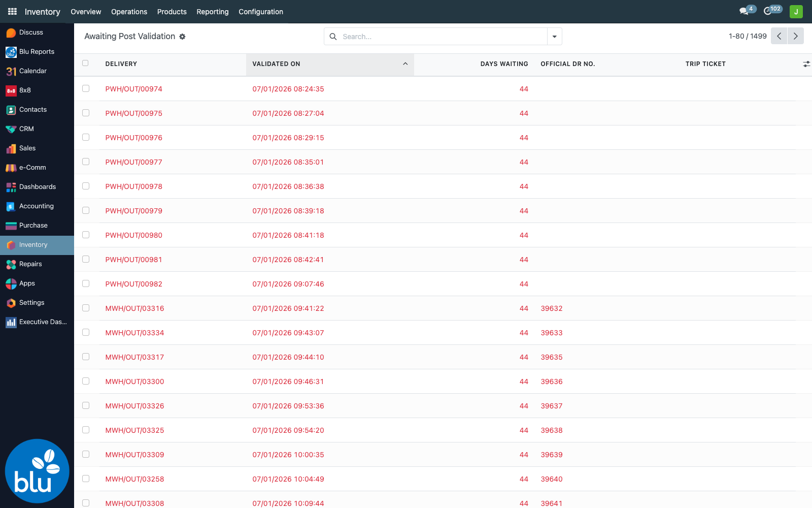Screen dimensions: 812x508
Task: Open delivery MWH/OUT/03334
Action: pos(135,333)
